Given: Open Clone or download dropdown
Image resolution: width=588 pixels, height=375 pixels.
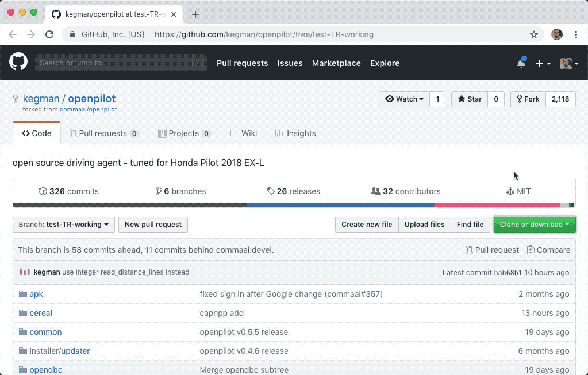Looking at the screenshot, I should point(535,225).
